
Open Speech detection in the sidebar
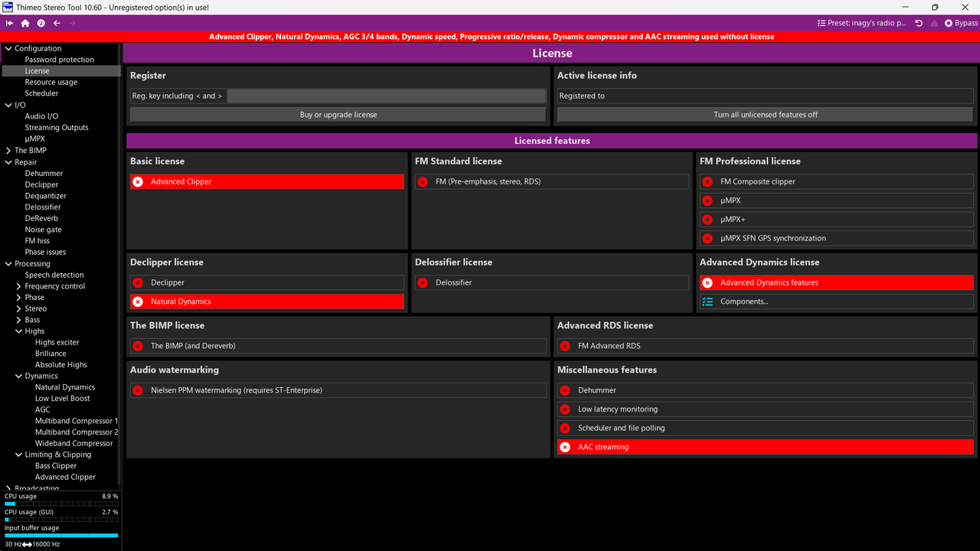click(x=54, y=275)
